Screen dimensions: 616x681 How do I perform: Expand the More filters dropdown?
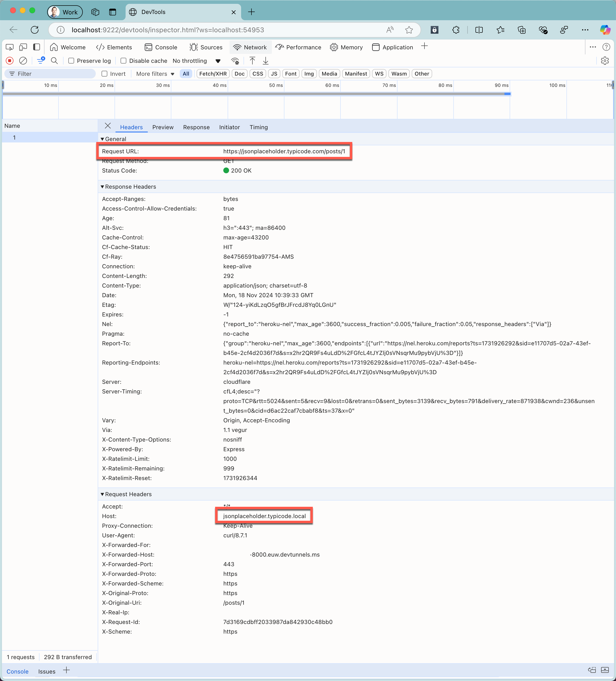point(155,74)
